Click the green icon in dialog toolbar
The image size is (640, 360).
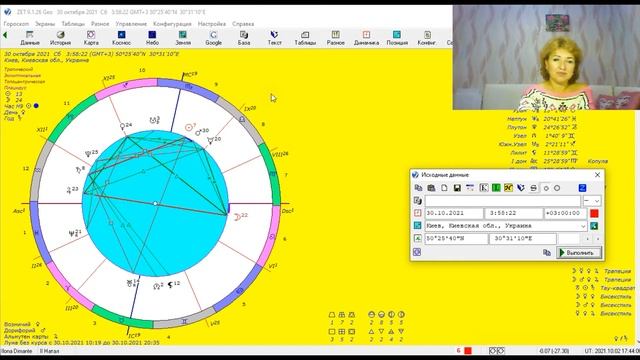pyautogui.click(x=496, y=188)
